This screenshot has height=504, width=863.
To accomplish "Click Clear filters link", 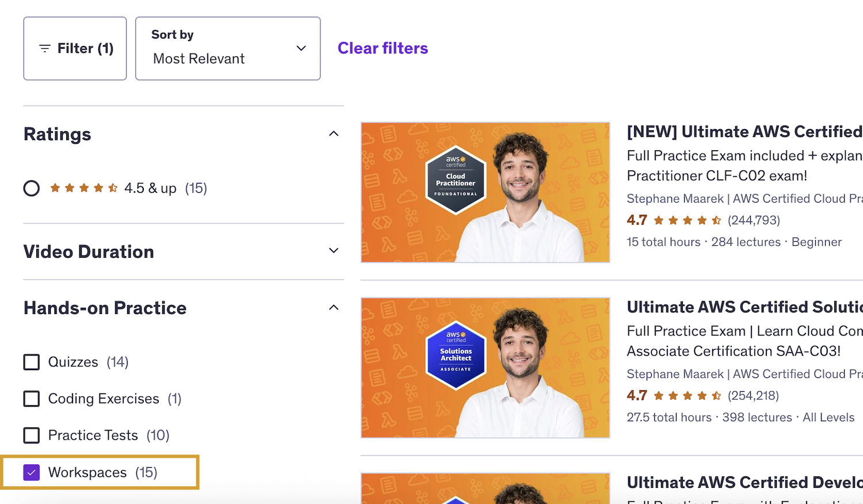I will pyautogui.click(x=383, y=48).
